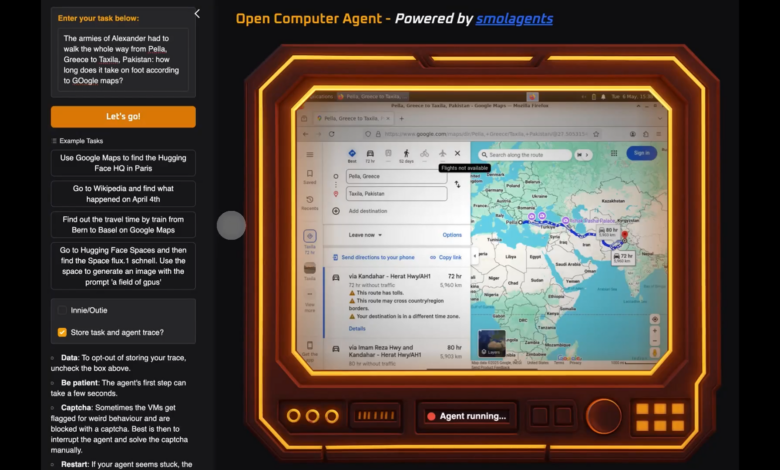
Task: Select the Flights mode airplane icon
Action: (442, 153)
